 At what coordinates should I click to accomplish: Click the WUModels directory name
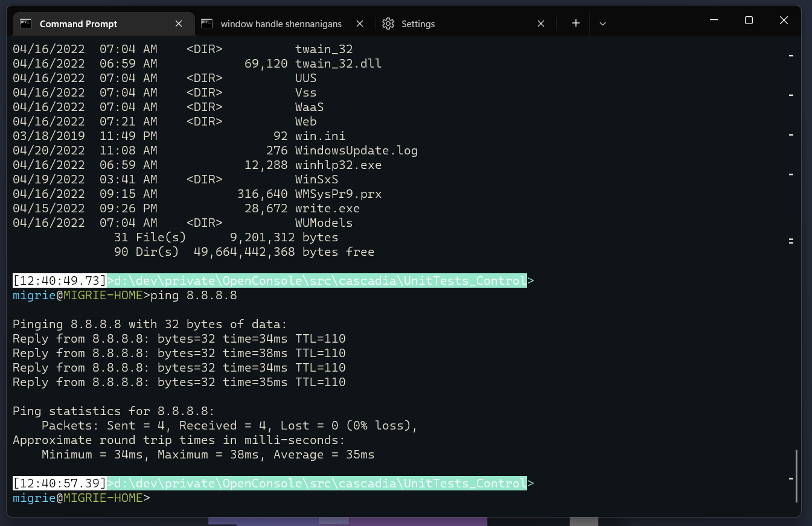point(324,223)
